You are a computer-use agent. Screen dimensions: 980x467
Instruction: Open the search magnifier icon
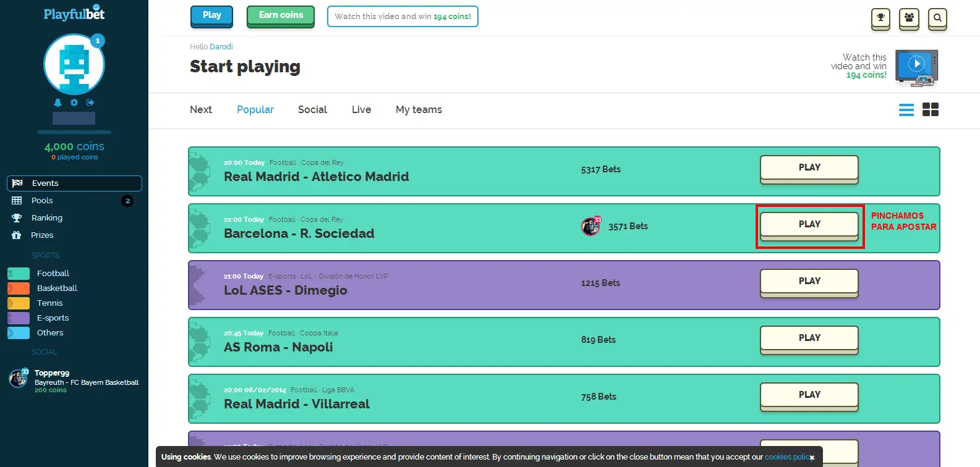[x=937, y=18]
